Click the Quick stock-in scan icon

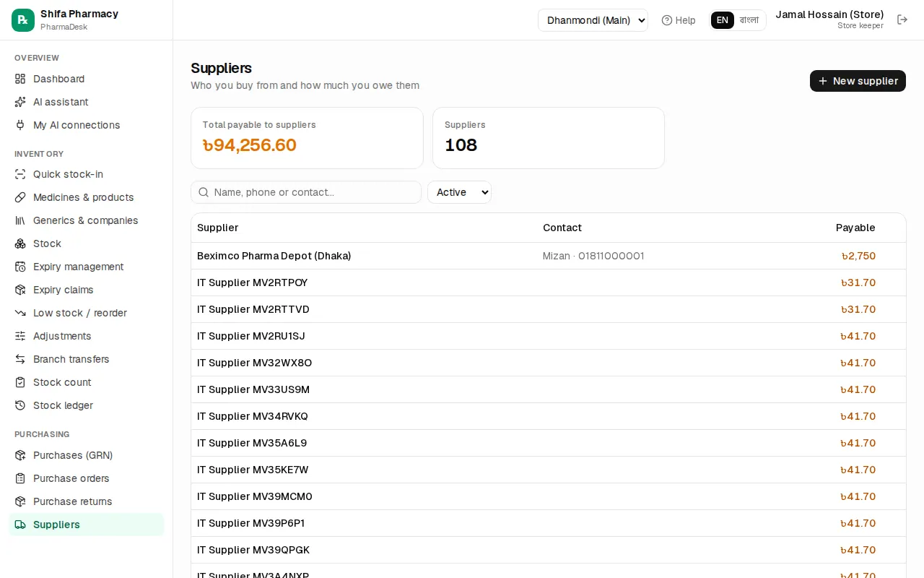coord(20,174)
